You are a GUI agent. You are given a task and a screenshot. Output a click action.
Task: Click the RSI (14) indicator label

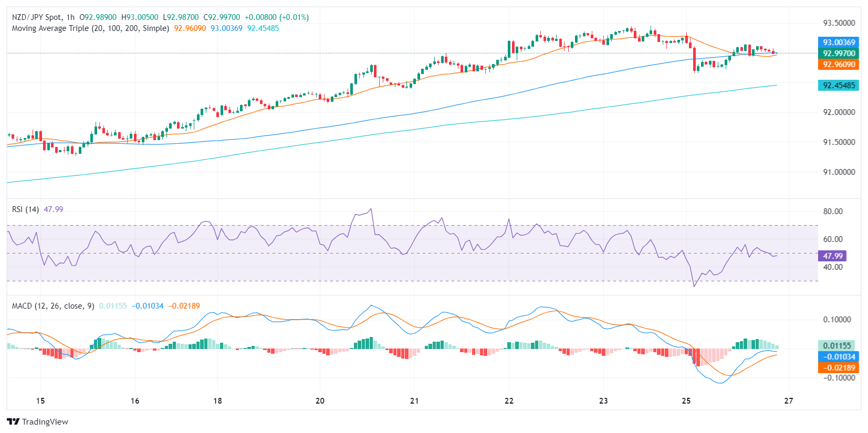tap(25, 209)
